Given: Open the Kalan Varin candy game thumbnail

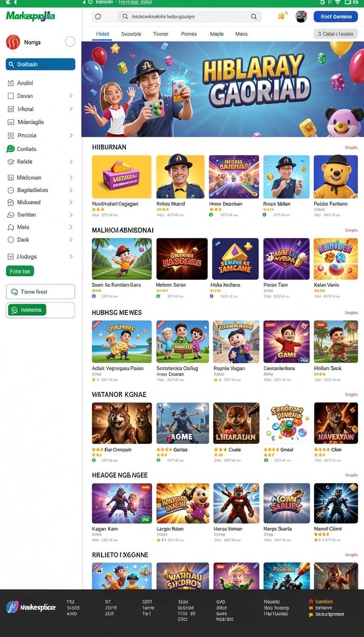Looking at the screenshot, I should (336, 259).
